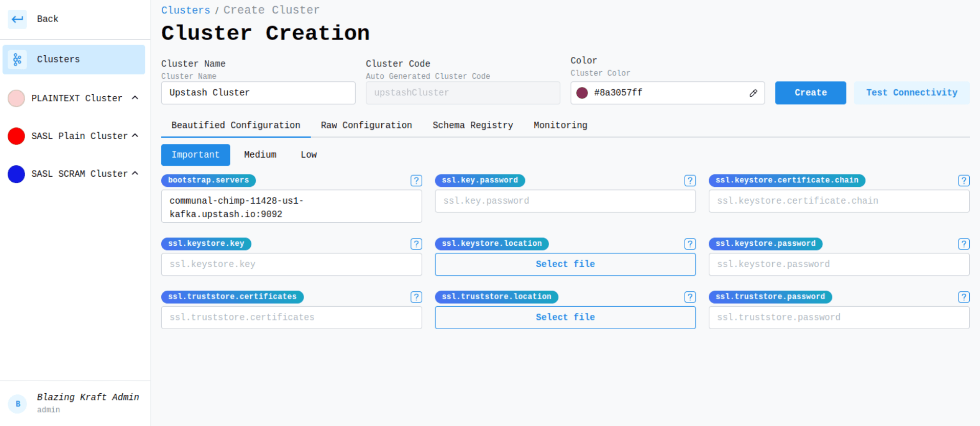
Task: Select the Low priority filter
Action: click(309, 155)
